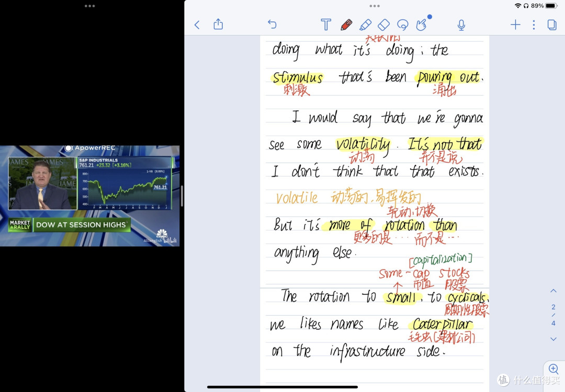Tap the CNBC video in left window

pyautogui.click(x=90, y=196)
